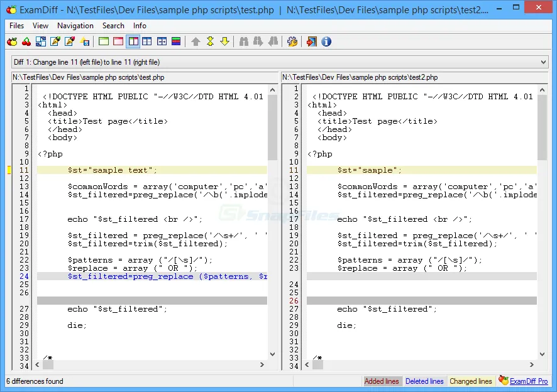Show only the second (red) file pane
This screenshot has width=557, height=392.
point(118,41)
